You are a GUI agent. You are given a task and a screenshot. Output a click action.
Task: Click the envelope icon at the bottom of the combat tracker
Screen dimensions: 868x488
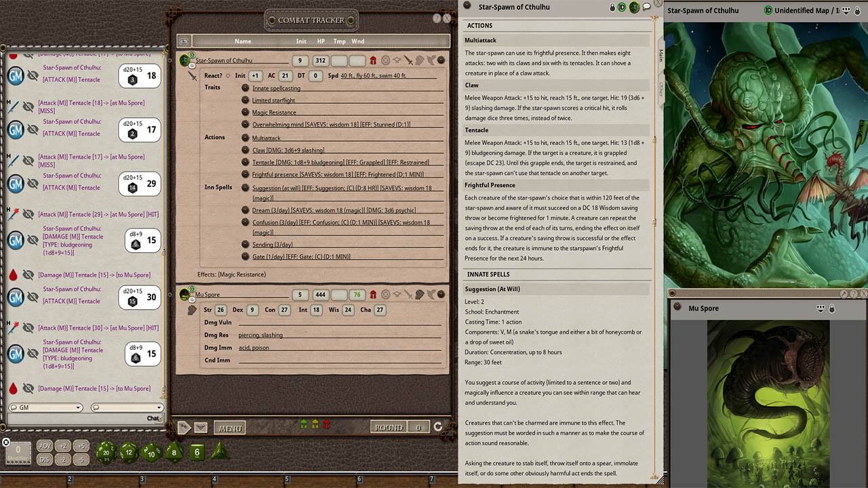(200, 427)
